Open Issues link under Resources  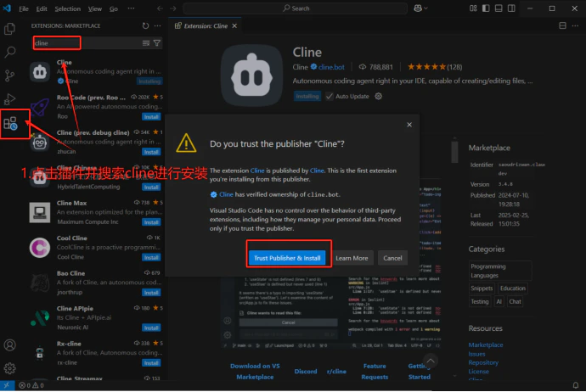point(476,354)
